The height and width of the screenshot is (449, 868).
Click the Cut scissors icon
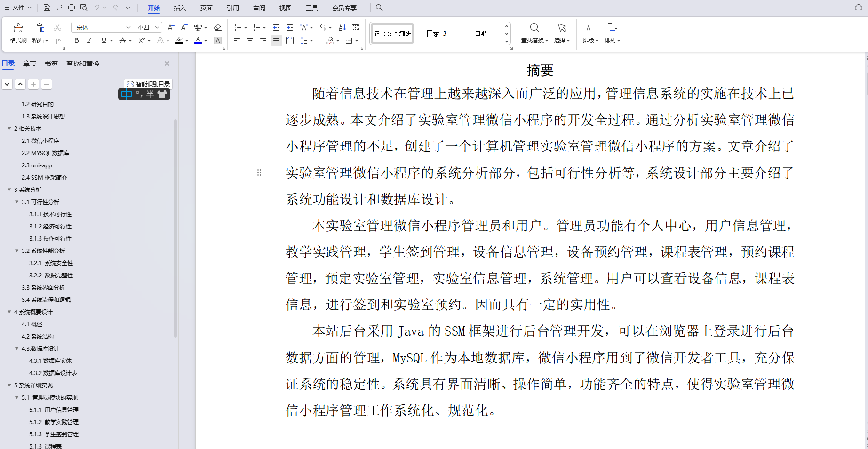tap(57, 28)
